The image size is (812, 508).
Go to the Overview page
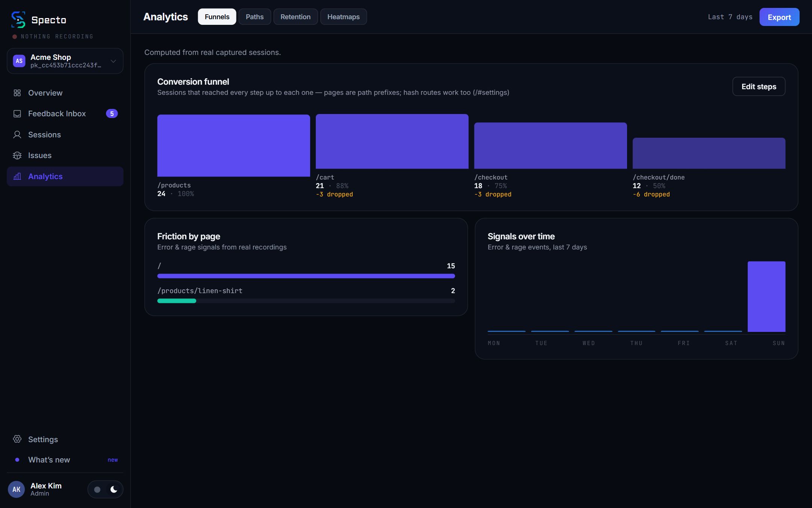coord(65,93)
